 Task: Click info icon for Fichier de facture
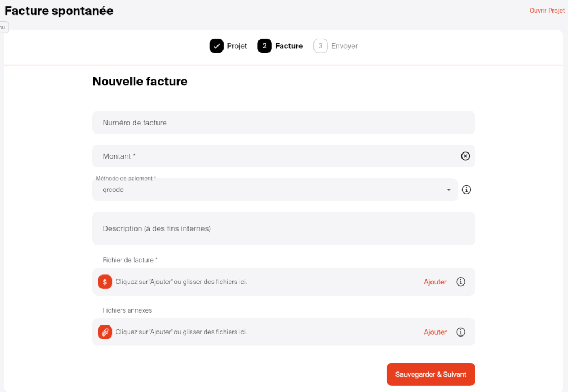click(460, 282)
